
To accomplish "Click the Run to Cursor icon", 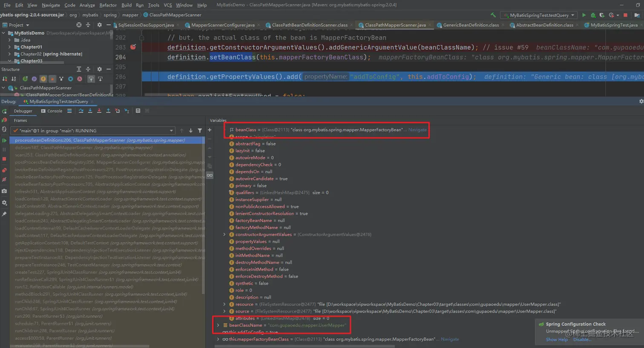I will [126, 111].
